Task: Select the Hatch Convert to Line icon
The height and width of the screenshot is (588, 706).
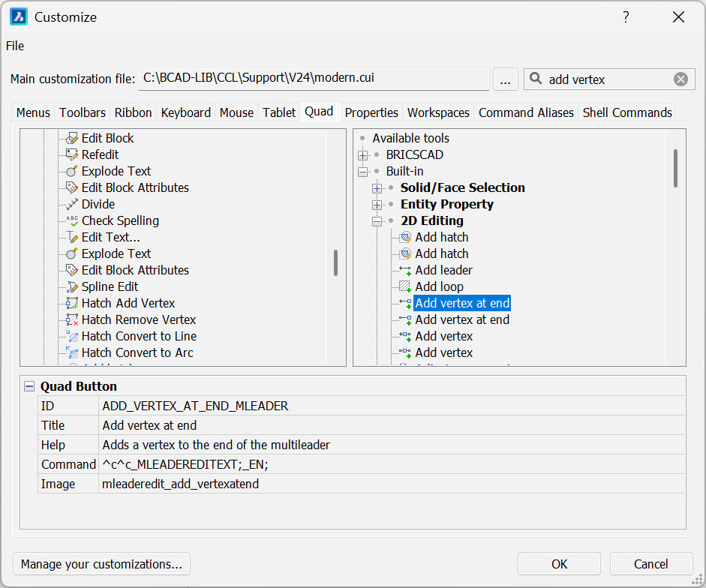Action: [x=71, y=336]
